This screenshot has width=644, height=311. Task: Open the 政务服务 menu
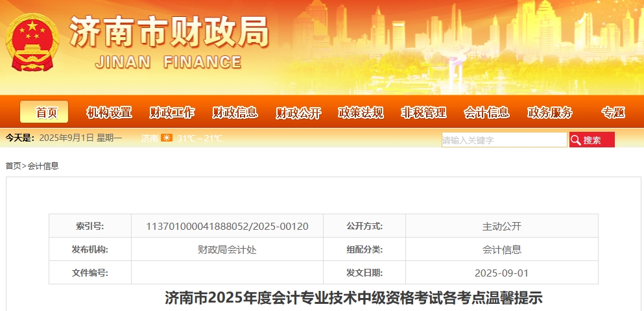tap(550, 112)
